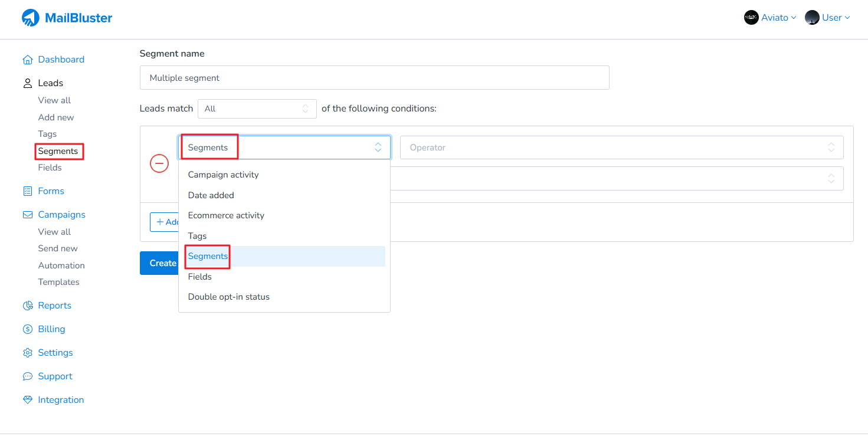Open Settings using the gear icon

click(27, 353)
